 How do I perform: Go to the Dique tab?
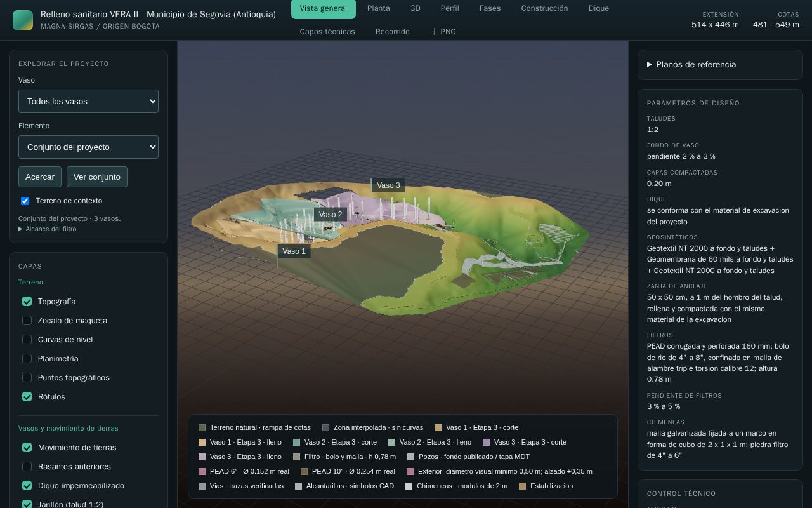pyautogui.click(x=599, y=8)
